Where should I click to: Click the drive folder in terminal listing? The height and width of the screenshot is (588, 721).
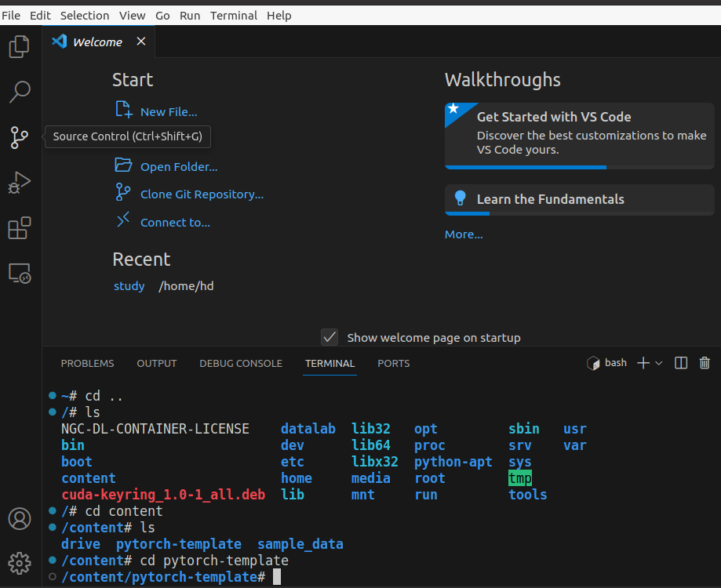81,544
